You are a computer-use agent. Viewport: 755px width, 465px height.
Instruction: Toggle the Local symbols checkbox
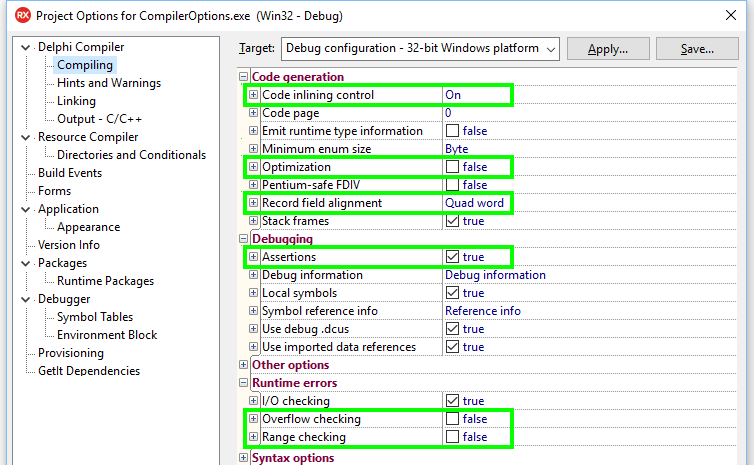452,293
